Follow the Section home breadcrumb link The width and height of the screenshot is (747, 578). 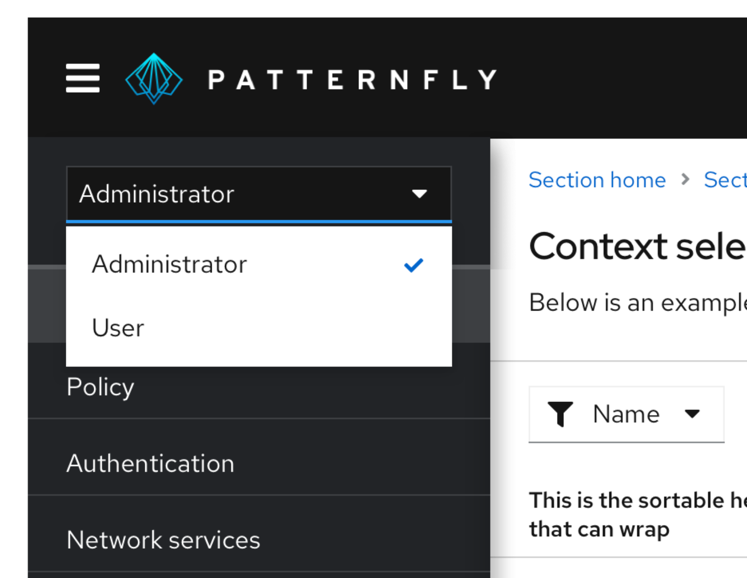click(x=597, y=180)
